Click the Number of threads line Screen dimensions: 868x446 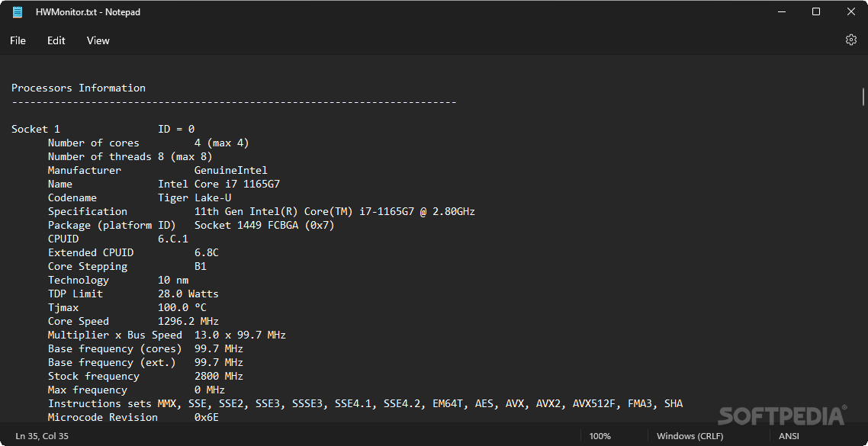coord(130,156)
